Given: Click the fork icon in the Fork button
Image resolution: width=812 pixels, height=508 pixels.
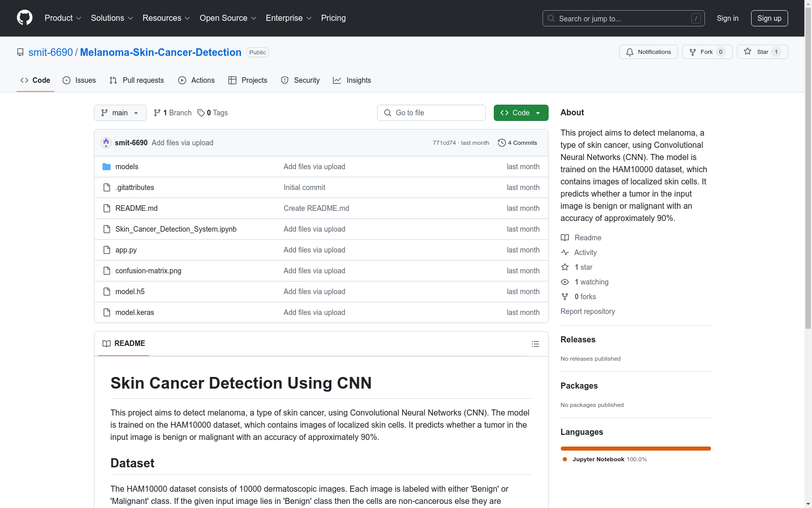Looking at the screenshot, I should pos(693,52).
